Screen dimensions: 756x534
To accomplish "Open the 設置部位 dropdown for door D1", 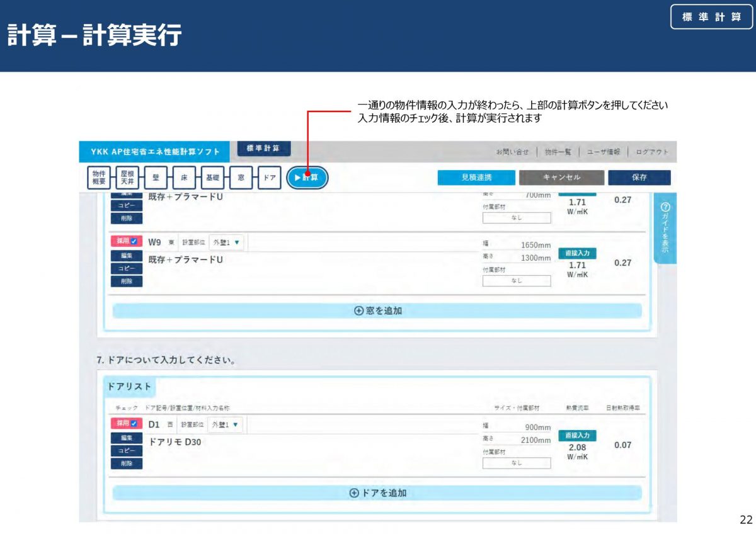I will pos(226,424).
